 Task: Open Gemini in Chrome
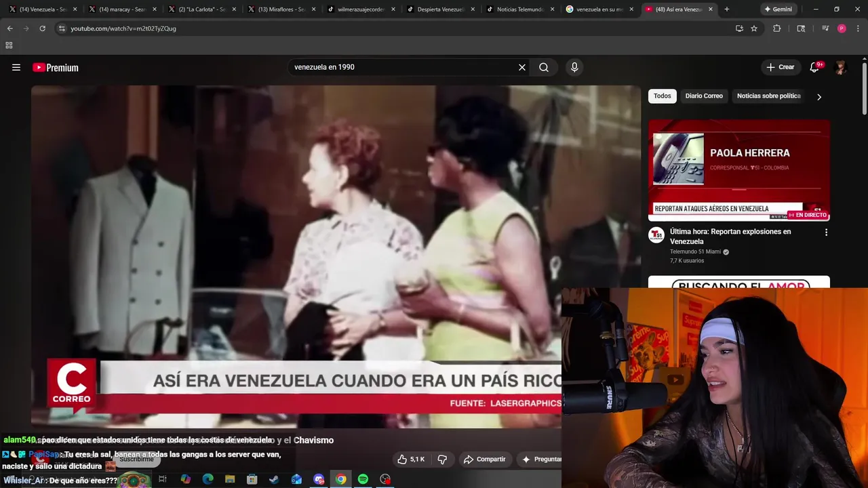point(777,9)
